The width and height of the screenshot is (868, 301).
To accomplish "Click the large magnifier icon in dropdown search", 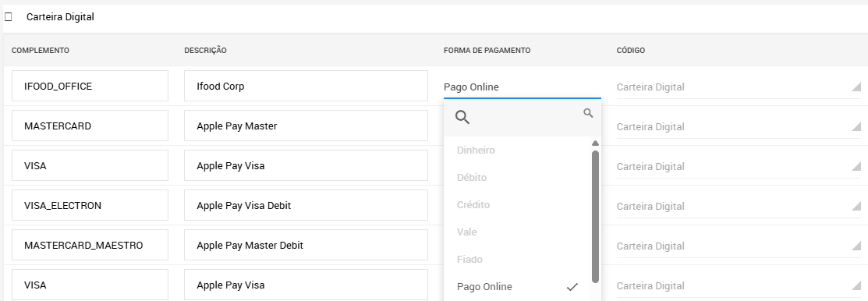I will coord(462,117).
